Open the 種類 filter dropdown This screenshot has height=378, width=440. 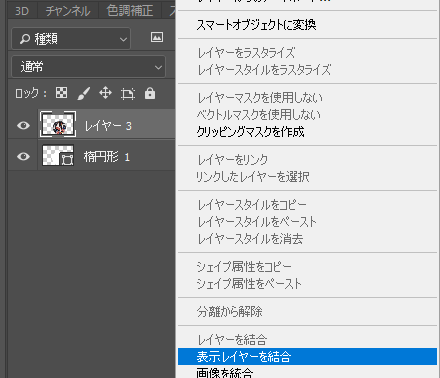(x=71, y=39)
